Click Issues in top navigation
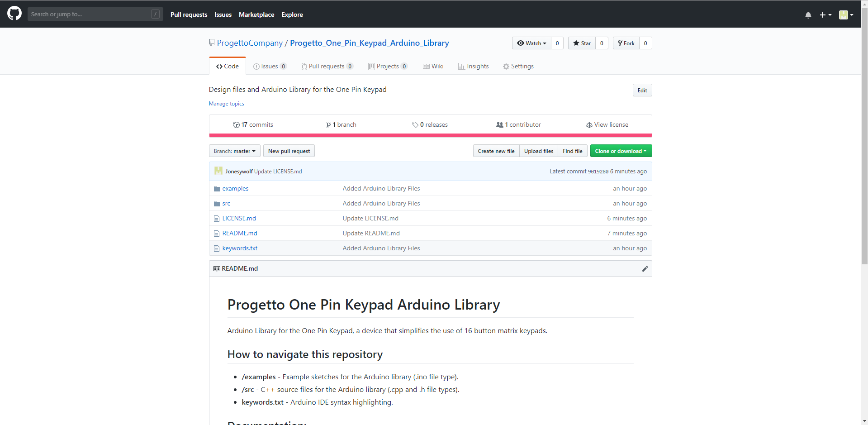 coord(223,14)
